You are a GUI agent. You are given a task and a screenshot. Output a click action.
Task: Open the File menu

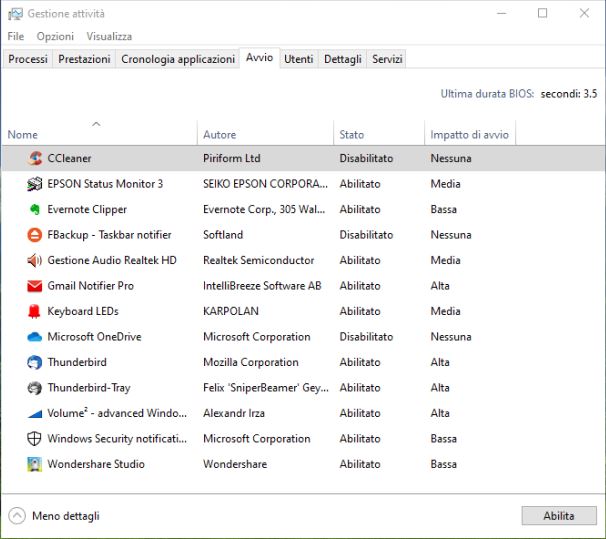[x=16, y=36]
